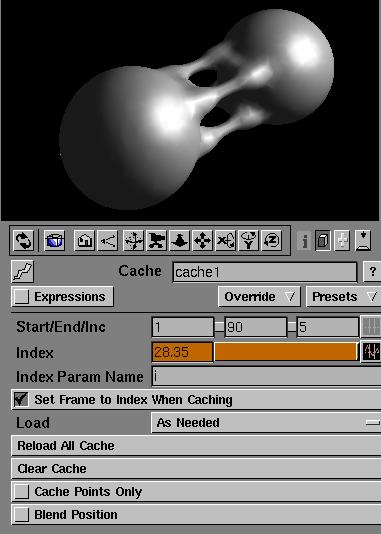Click the Y axis rotate icon
381x534 pixels.
pyautogui.click(x=249, y=241)
